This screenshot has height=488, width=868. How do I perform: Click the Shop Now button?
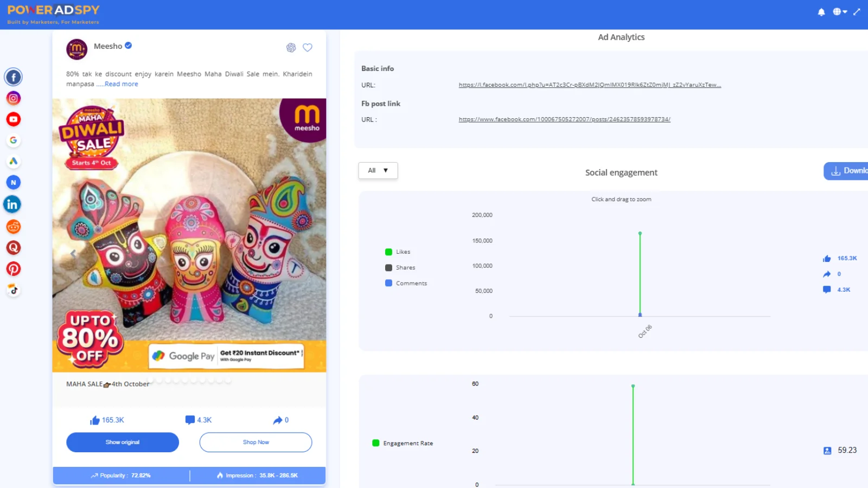pos(256,442)
